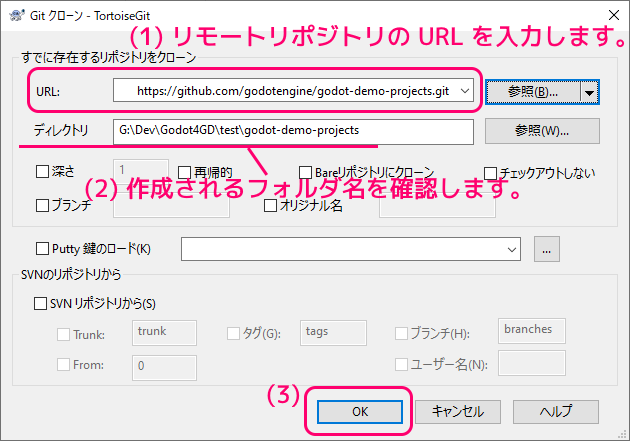Click the ... Putty key browse button

(546, 249)
